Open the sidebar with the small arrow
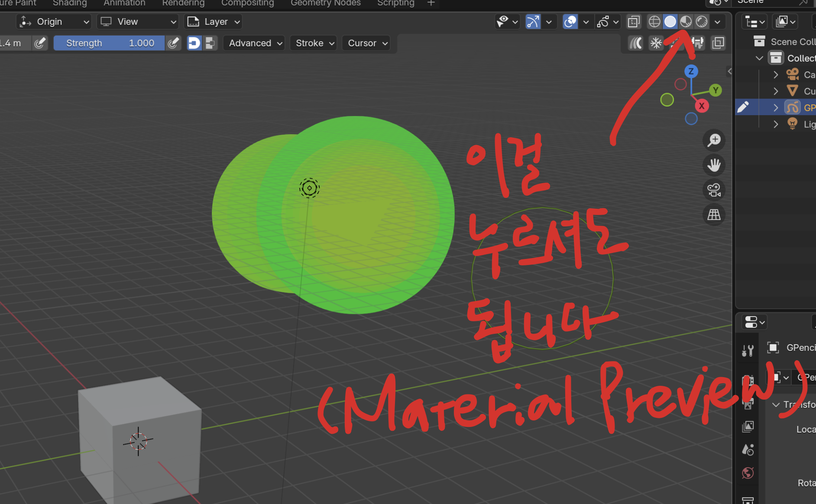 click(x=729, y=71)
